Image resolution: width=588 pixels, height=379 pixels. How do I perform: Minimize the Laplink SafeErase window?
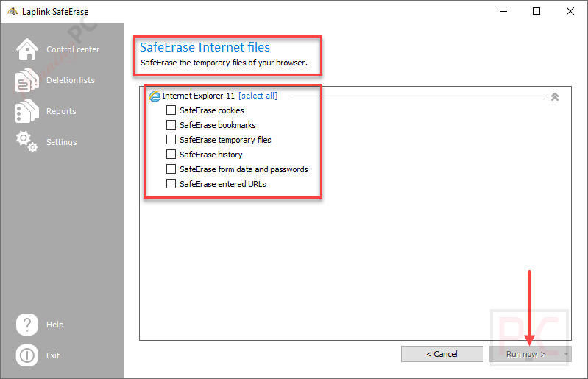[x=503, y=11]
